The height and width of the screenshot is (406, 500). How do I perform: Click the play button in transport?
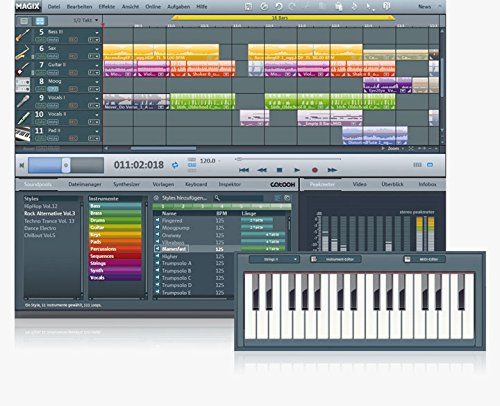point(297,170)
